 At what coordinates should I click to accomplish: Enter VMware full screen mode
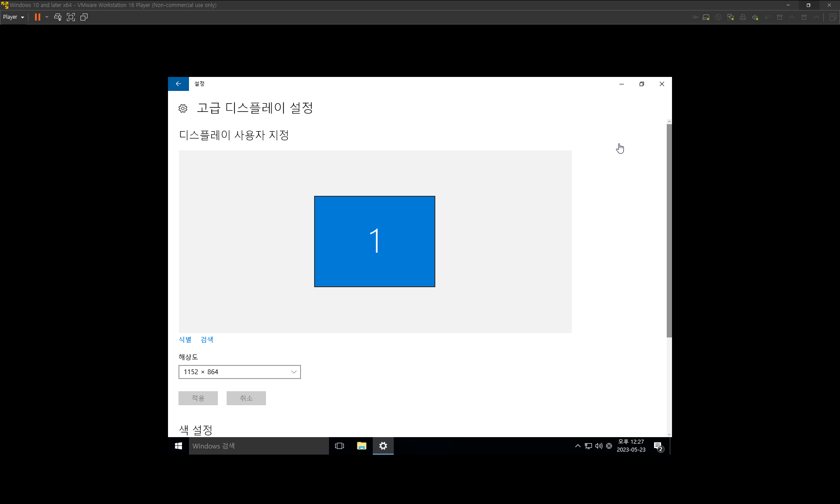tap(71, 17)
